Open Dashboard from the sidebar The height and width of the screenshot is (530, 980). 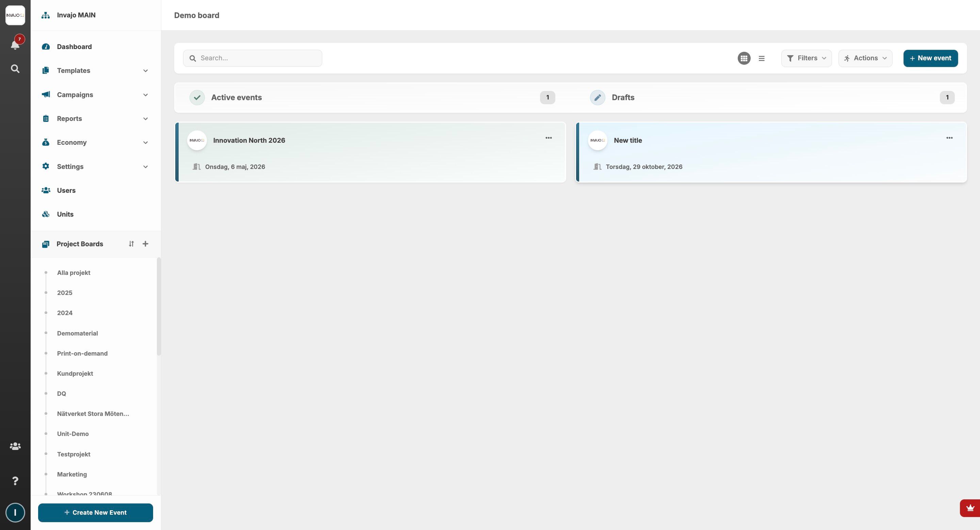[74, 47]
